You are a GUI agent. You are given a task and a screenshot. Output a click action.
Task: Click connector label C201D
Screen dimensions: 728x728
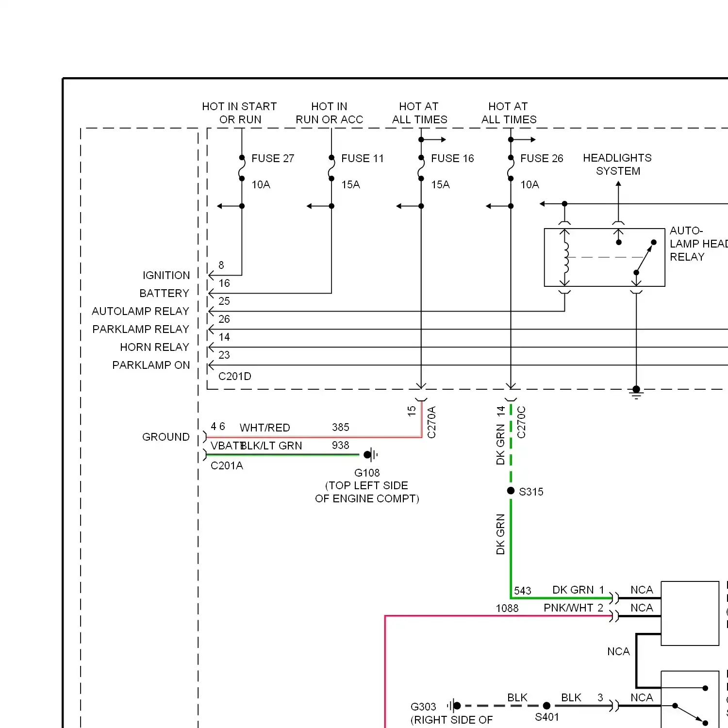tap(235, 377)
